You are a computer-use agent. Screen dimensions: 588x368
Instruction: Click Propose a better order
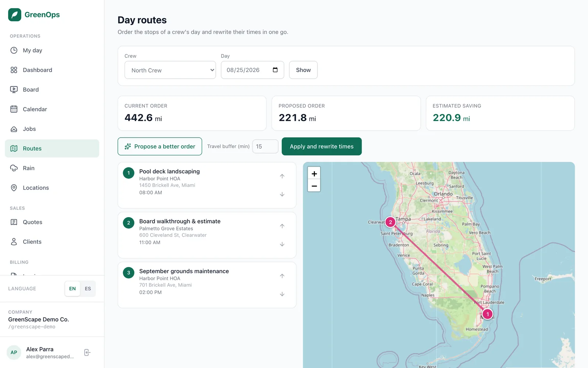pyautogui.click(x=160, y=146)
